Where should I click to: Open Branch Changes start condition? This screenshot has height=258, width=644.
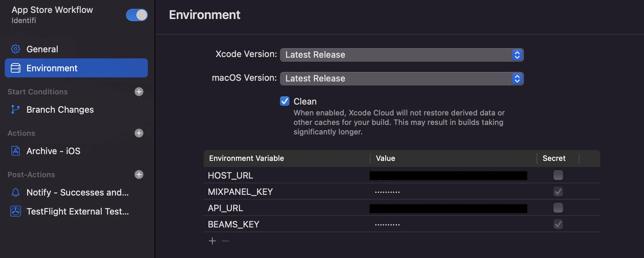coord(60,110)
